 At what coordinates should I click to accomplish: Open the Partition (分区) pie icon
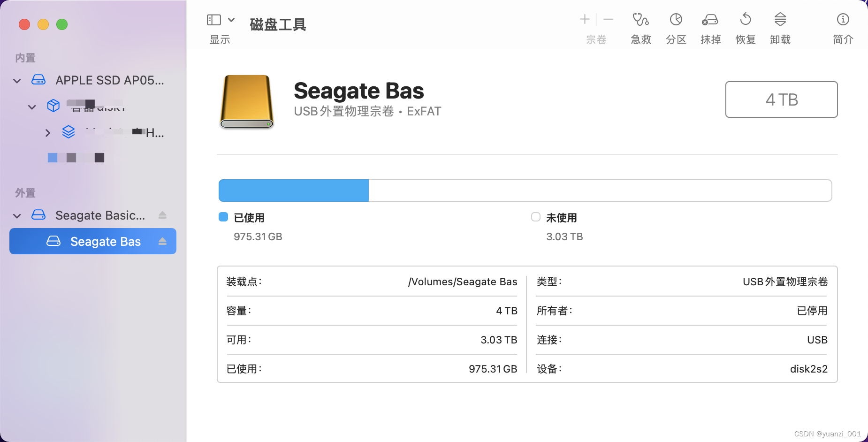[x=676, y=20]
